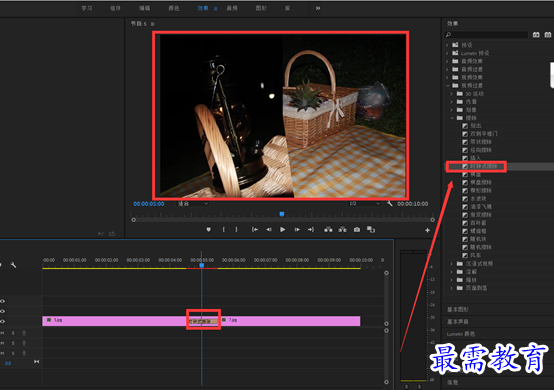
Task: Add a marker with the marker icon
Action: [x=208, y=230]
